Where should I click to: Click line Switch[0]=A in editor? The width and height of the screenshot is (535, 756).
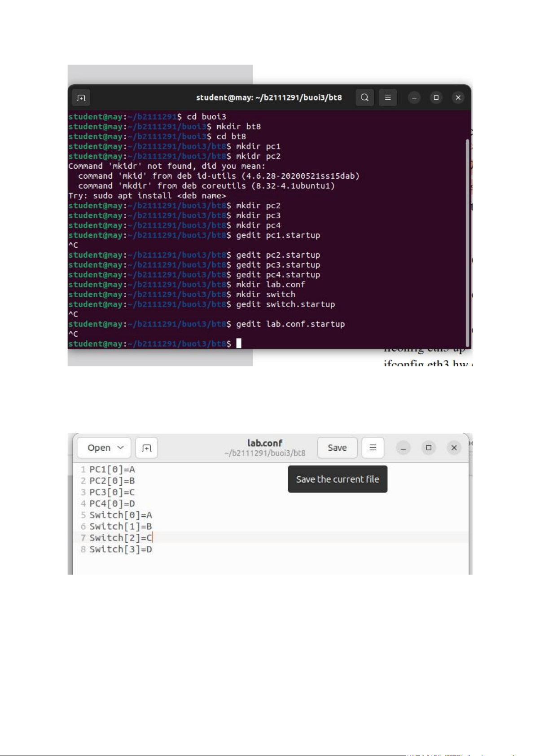[x=121, y=515]
